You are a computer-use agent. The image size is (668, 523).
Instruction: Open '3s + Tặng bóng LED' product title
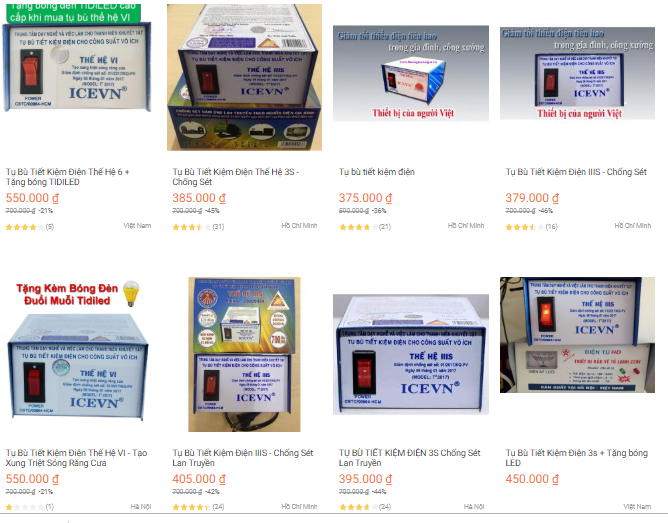(576, 458)
